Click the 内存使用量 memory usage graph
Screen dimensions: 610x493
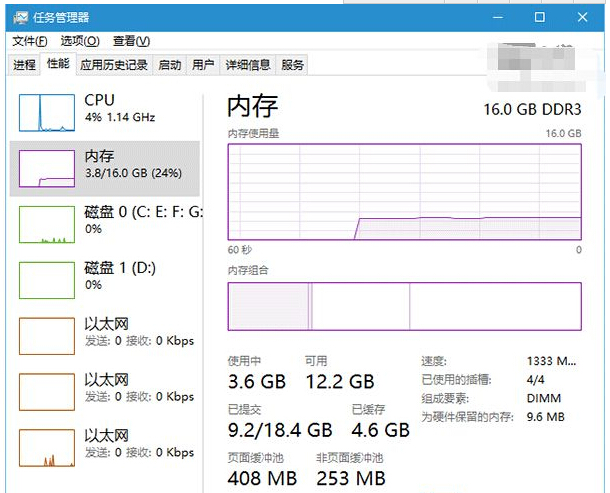(x=404, y=192)
